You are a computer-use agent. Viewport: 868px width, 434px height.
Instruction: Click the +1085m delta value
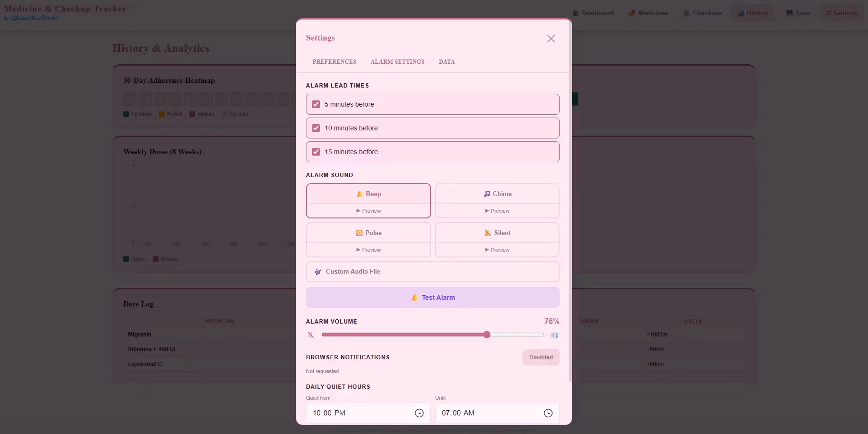(x=657, y=335)
